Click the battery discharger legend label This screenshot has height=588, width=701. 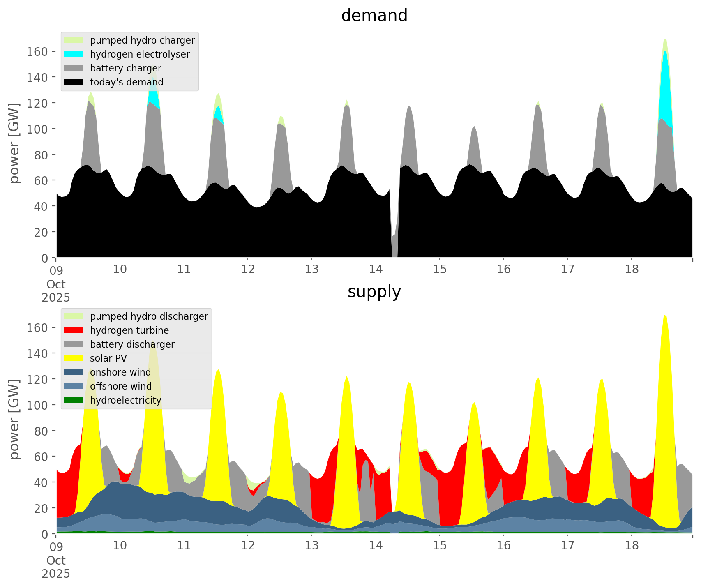pos(132,344)
